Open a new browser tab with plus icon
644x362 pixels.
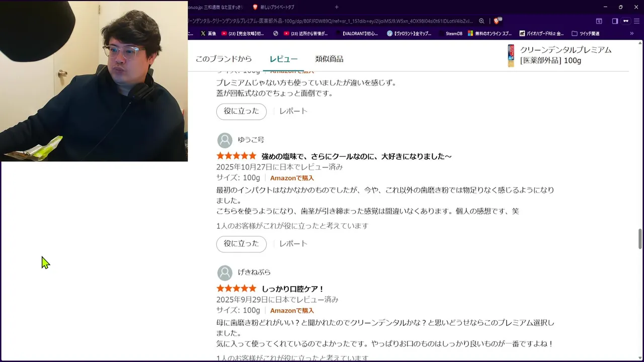(337, 7)
